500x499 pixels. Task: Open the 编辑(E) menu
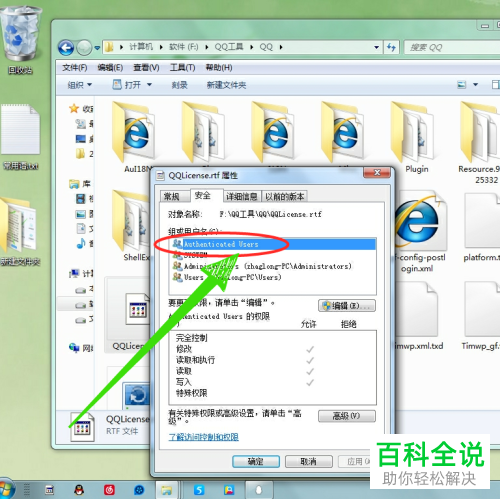point(110,68)
